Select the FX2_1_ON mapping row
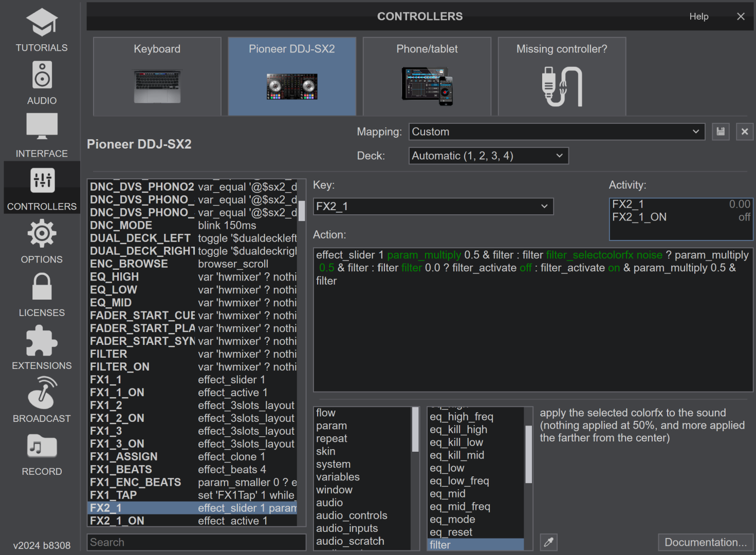 (x=192, y=521)
